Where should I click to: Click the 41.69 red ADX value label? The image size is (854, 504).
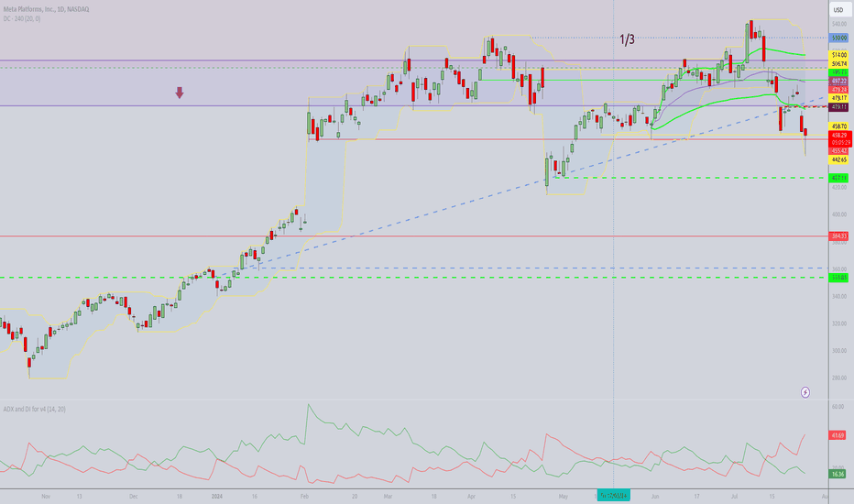(x=838, y=435)
